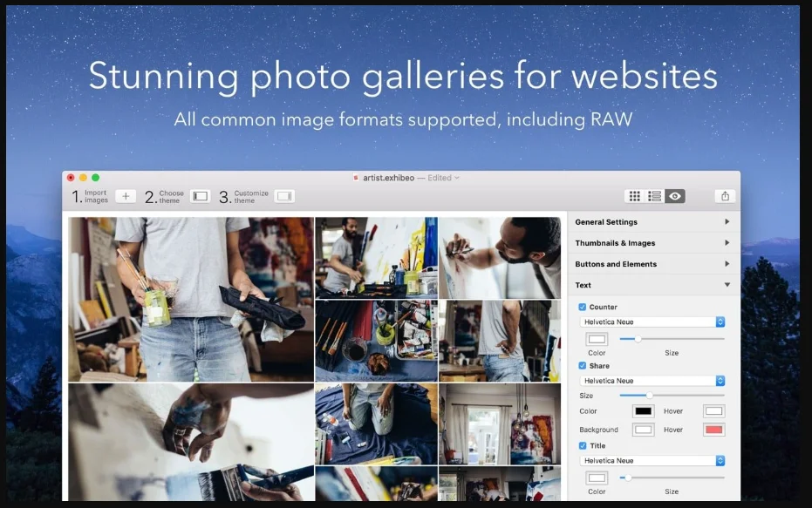Click the artist.exhibeo document icon
Viewport: 812px width, 508px height.
point(356,178)
